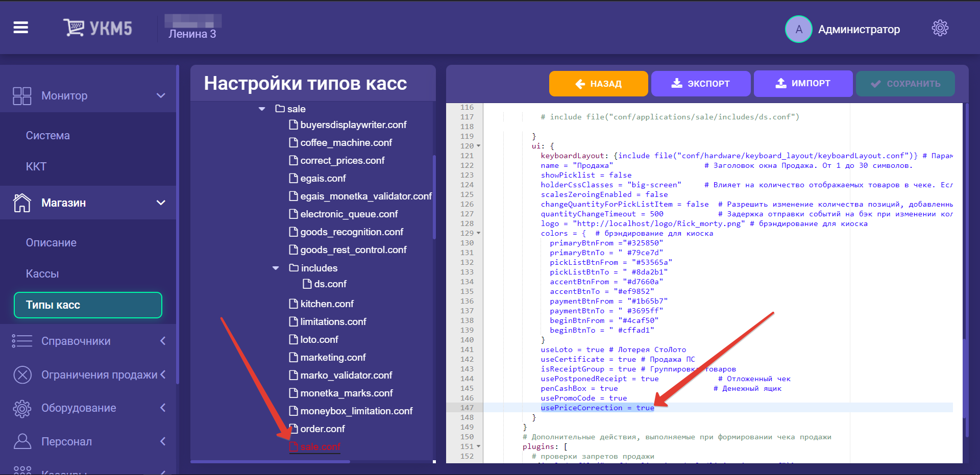Click the back arrow icon in НАЗАД

pos(580,84)
